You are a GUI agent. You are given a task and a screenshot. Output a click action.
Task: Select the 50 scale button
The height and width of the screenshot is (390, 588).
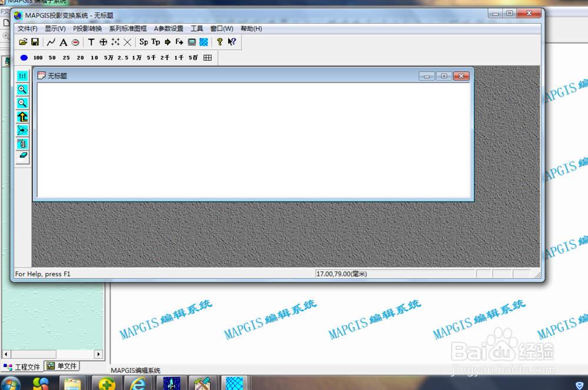pos(52,58)
